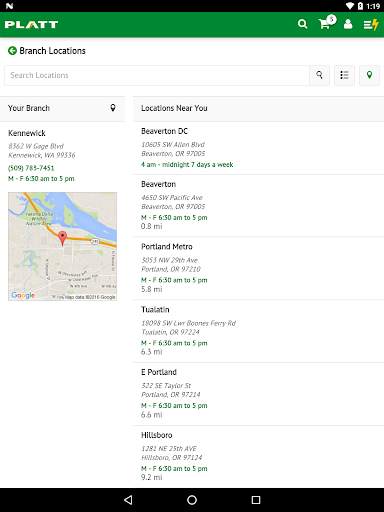
Task: Tap the Android recent apps button
Action: pyautogui.click(x=256, y=500)
